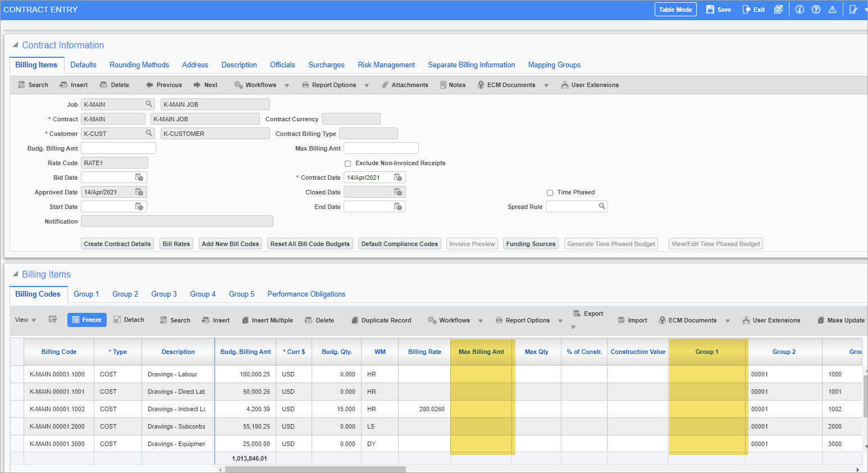Click Delete in contract toolbar
The width and height of the screenshot is (868, 473).
[115, 85]
